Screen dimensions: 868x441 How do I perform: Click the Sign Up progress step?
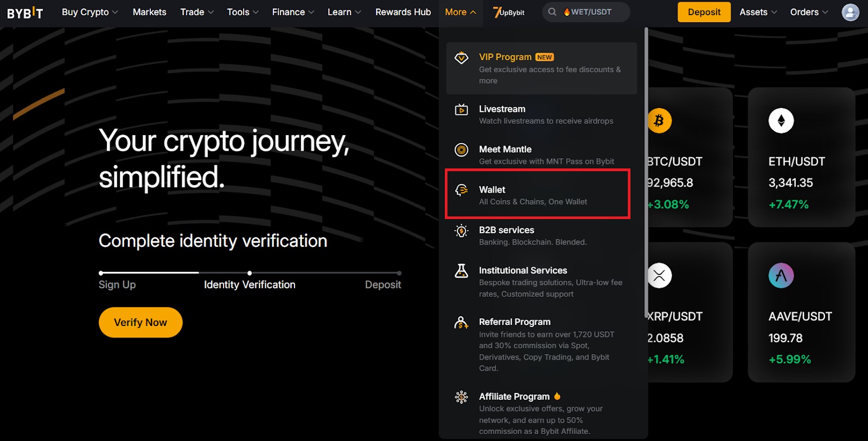117,285
